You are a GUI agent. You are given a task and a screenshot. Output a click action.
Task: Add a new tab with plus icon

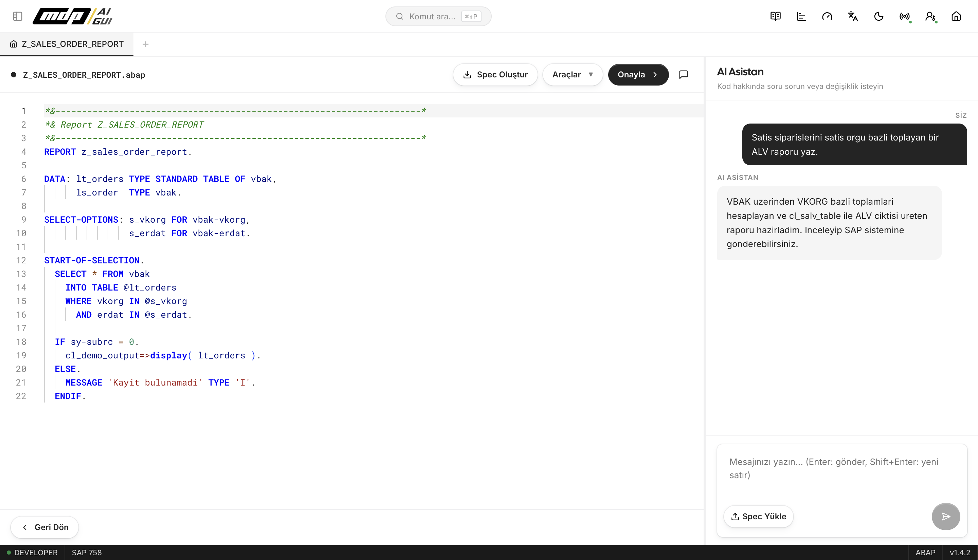point(145,44)
